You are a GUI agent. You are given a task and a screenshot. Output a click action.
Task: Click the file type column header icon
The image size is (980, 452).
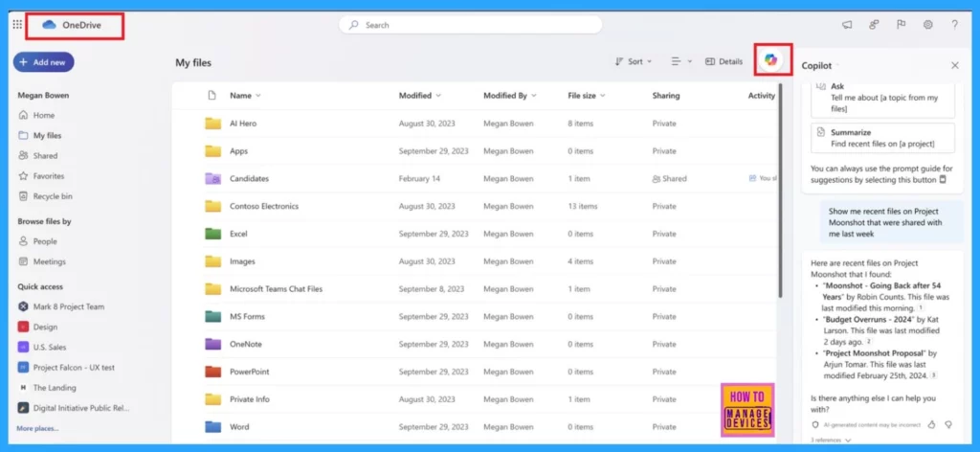[212, 96]
